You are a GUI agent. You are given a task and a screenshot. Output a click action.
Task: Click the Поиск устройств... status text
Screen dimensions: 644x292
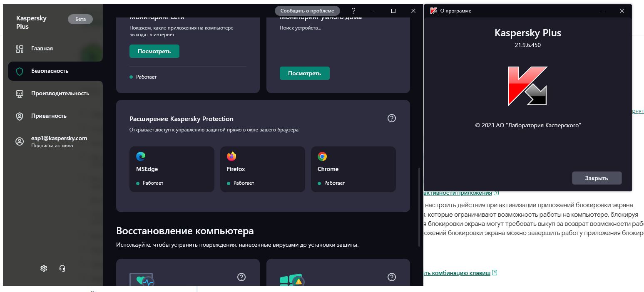pyautogui.click(x=301, y=28)
